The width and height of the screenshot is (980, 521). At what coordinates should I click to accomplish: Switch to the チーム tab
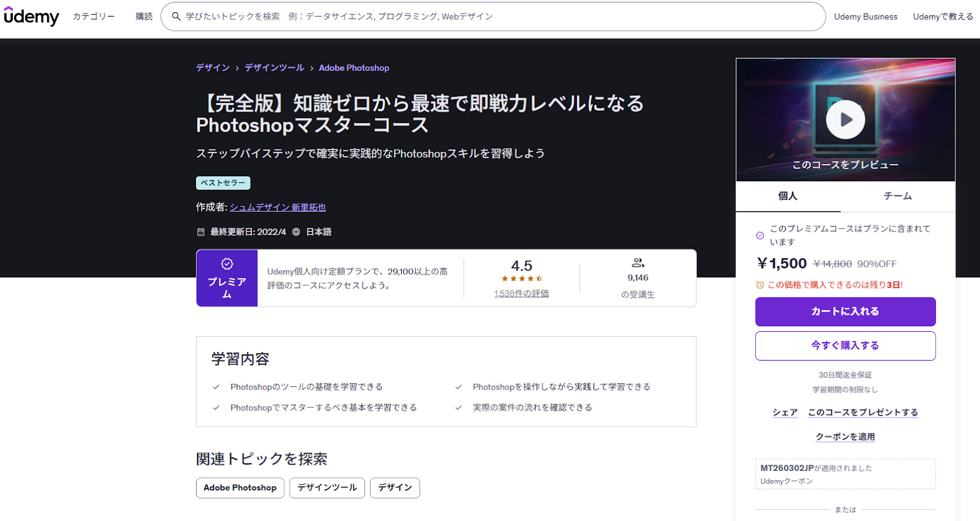898,196
